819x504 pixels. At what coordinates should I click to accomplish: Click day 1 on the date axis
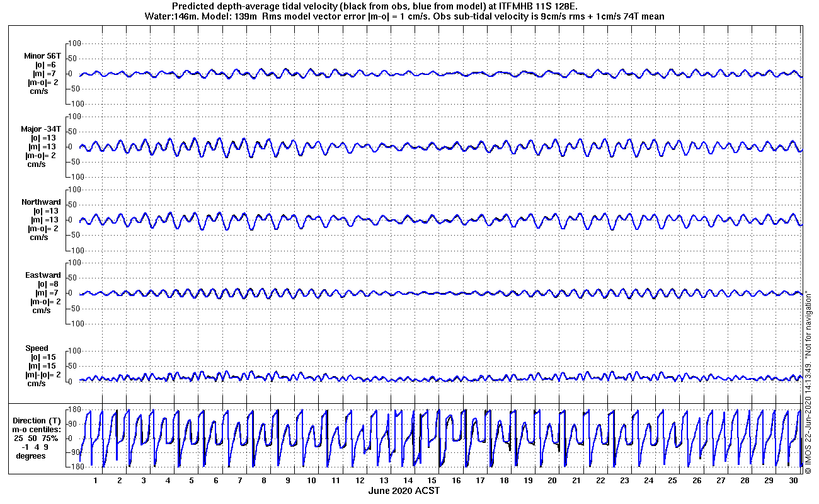95,480
